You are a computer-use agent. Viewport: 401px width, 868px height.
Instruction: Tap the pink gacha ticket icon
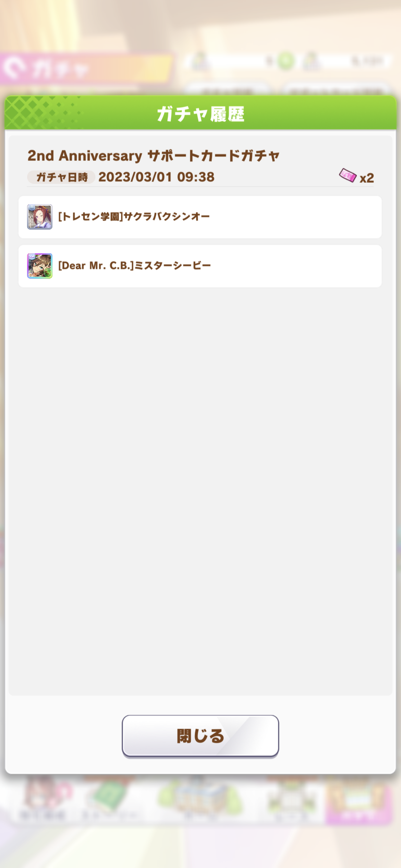(x=348, y=176)
